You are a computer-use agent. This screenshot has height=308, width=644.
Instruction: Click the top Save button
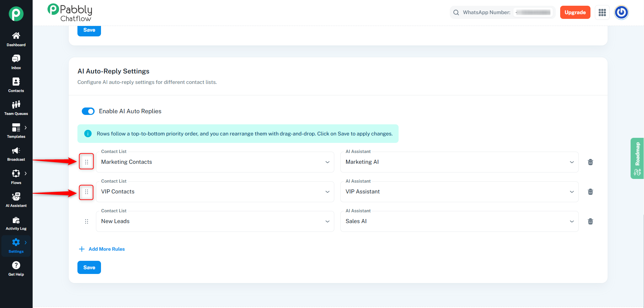click(89, 30)
